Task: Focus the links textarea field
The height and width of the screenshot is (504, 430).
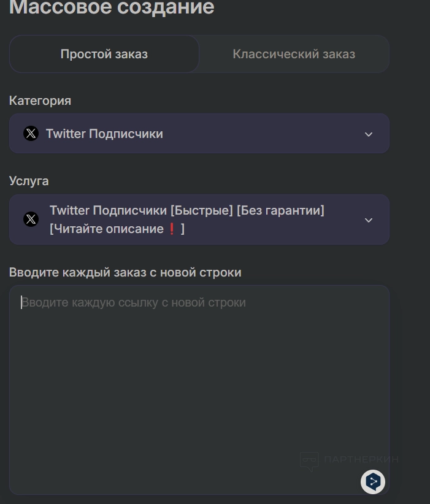Action: [199, 392]
